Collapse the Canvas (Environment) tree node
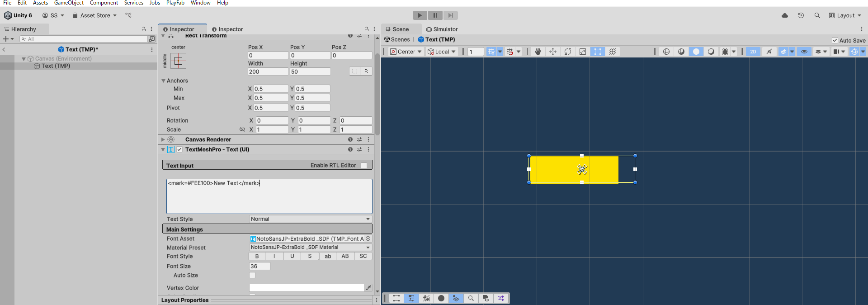The height and width of the screenshot is (305, 868). (x=24, y=59)
